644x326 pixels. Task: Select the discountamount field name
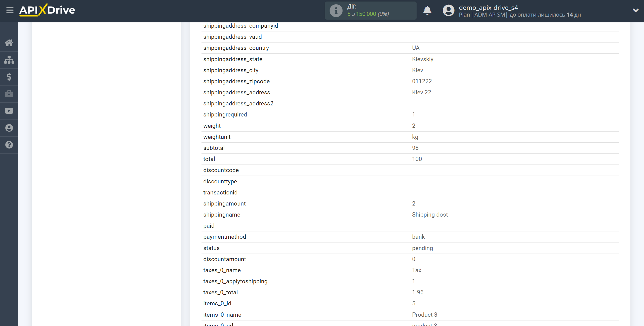(x=224, y=259)
